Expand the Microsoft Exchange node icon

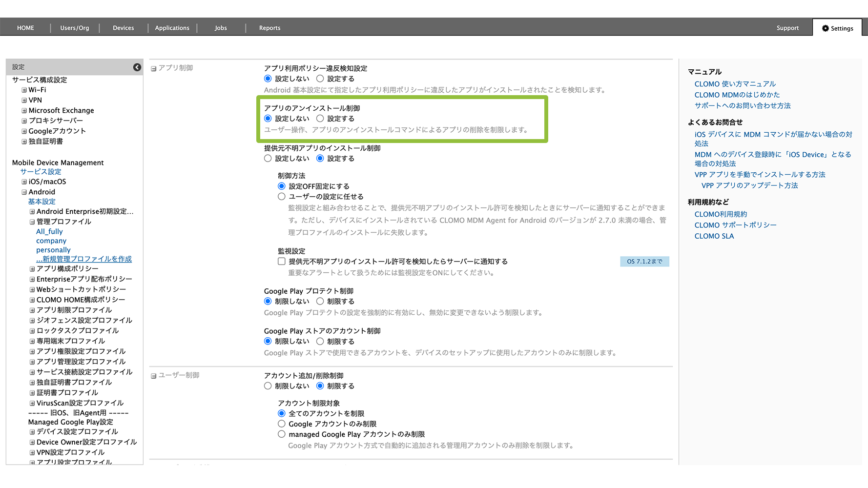point(24,111)
